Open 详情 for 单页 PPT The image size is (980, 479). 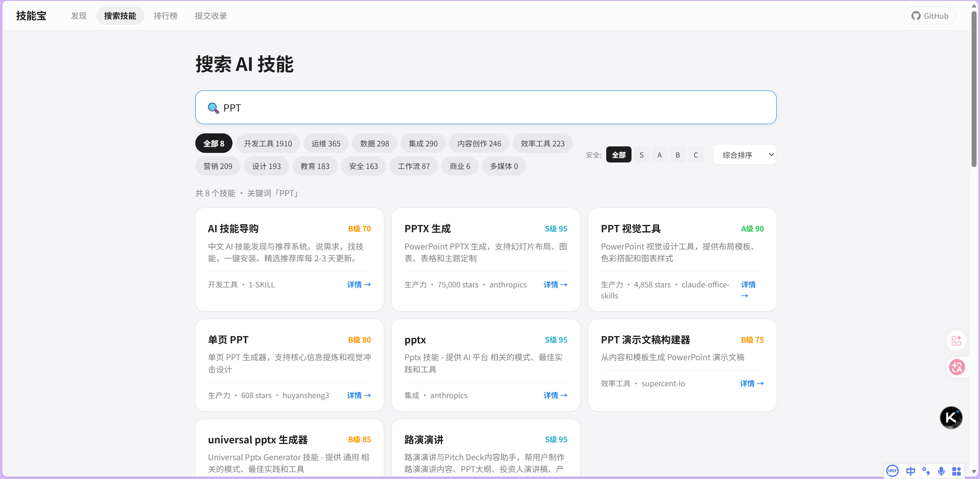click(359, 395)
